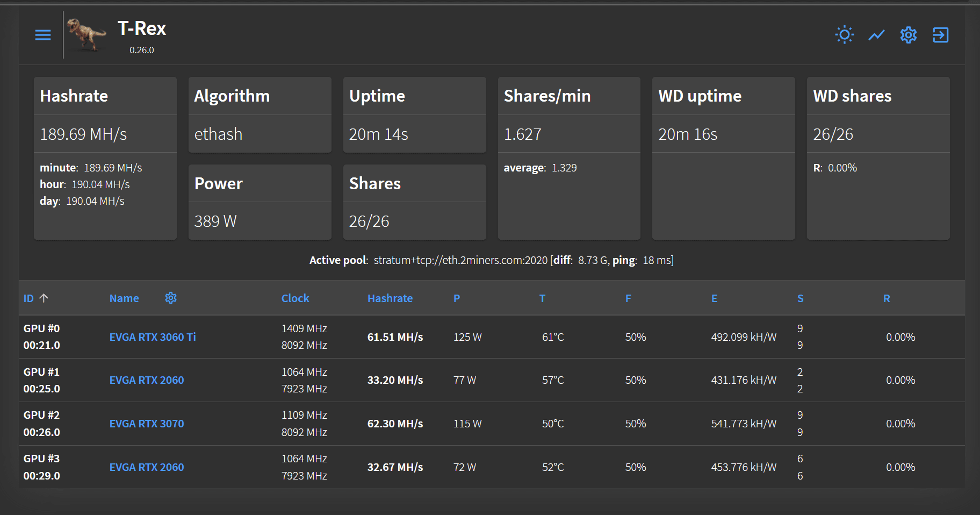Open EVGA RTX 3060 Ti link
The height and width of the screenshot is (515, 980).
coord(153,337)
